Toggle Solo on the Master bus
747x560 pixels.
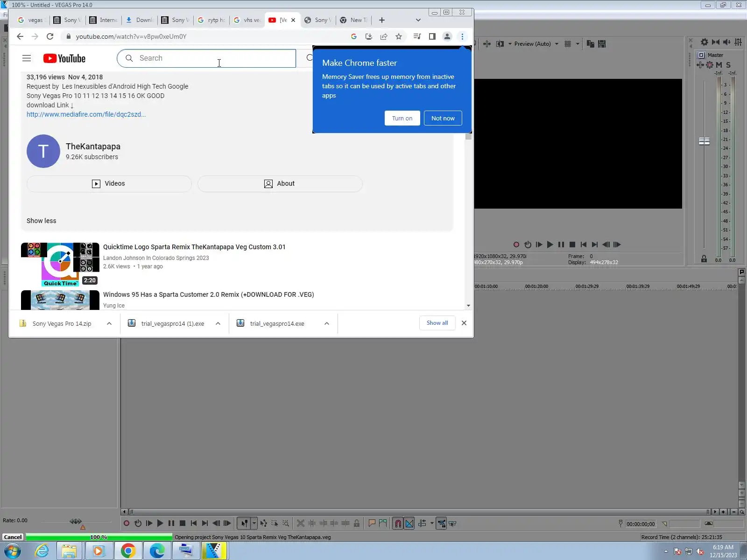(x=728, y=65)
